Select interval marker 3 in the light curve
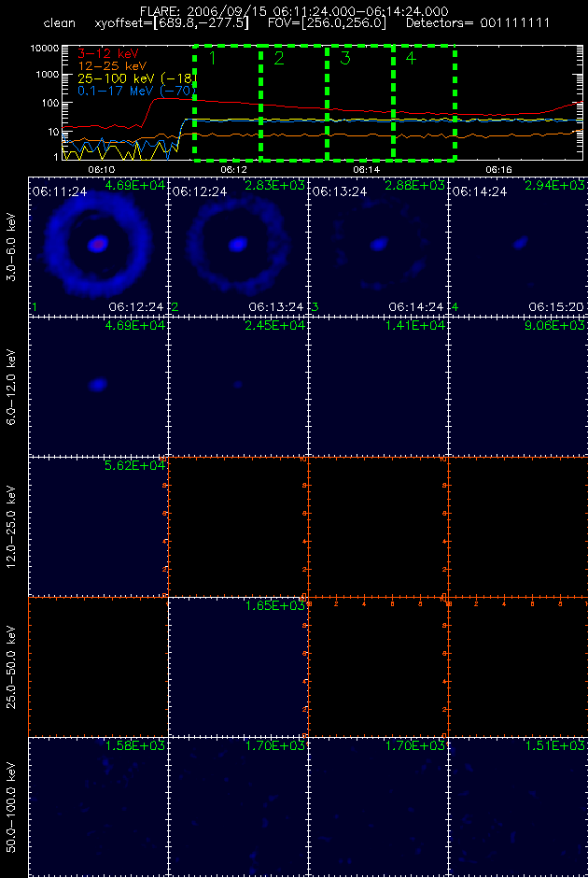Image resolution: width=588 pixels, height=878 pixels. click(x=345, y=58)
